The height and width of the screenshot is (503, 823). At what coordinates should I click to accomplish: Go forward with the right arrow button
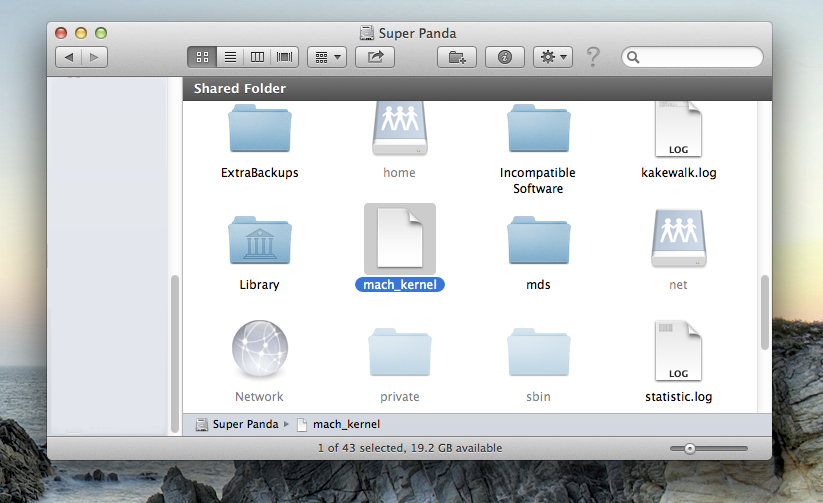94,57
